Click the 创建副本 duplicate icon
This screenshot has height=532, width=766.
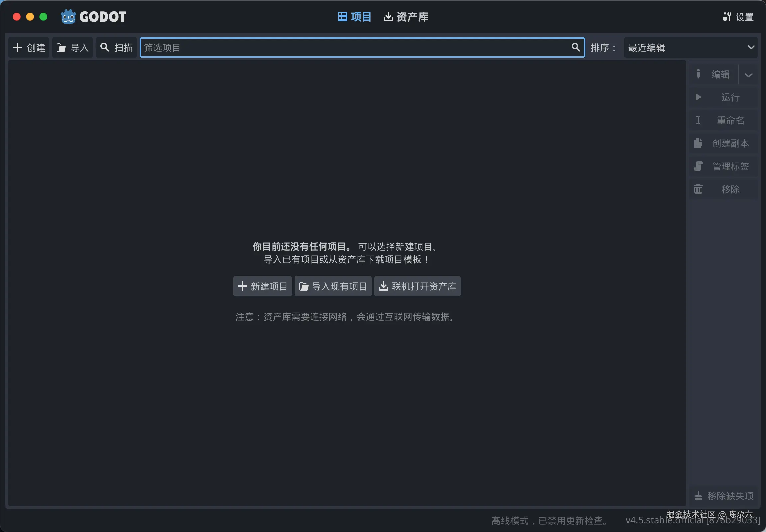click(698, 143)
